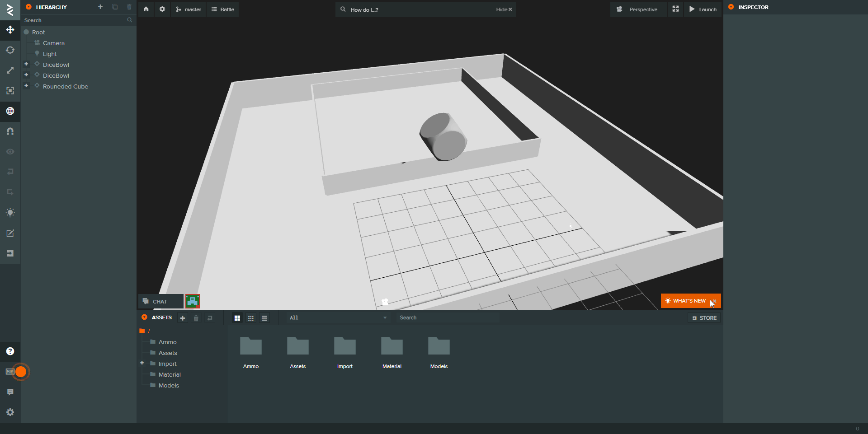Toggle World/Local coordinate globe icon
868x434 pixels.
pos(10,111)
